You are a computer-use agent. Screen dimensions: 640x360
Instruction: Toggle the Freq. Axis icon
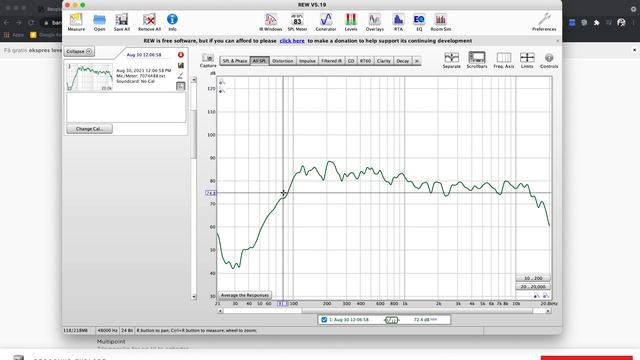pos(504,60)
